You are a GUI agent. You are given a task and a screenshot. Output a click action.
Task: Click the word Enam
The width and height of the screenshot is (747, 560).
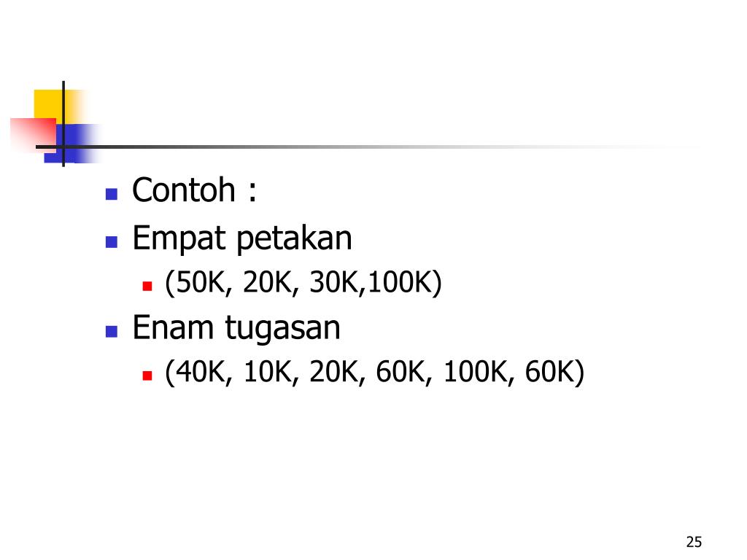coord(173,327)
